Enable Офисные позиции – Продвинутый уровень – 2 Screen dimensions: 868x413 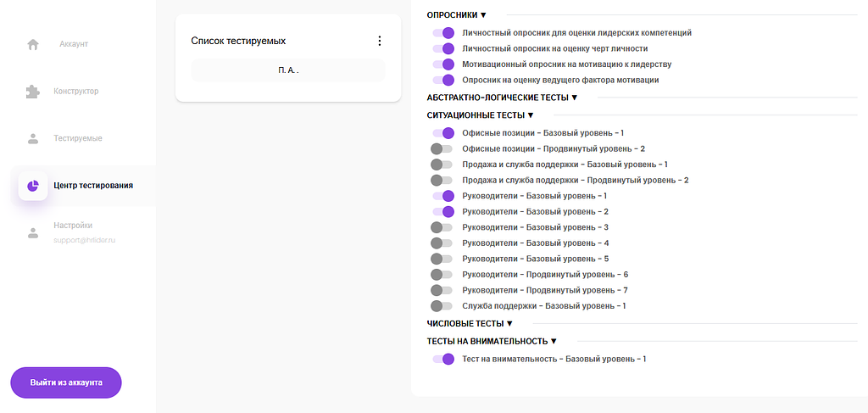pyautogui.click(x=441, y=149)
